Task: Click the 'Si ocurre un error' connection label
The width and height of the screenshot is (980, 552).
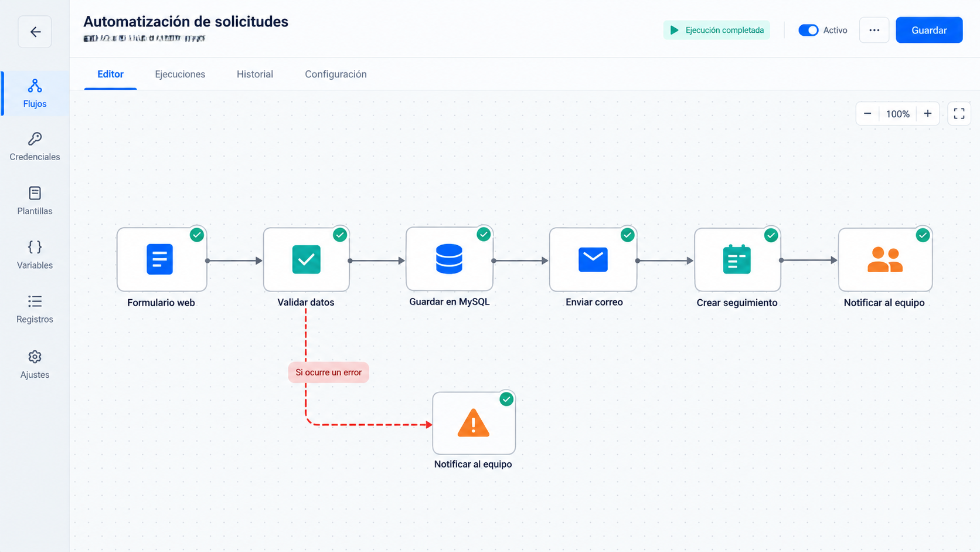Action: 328,372
